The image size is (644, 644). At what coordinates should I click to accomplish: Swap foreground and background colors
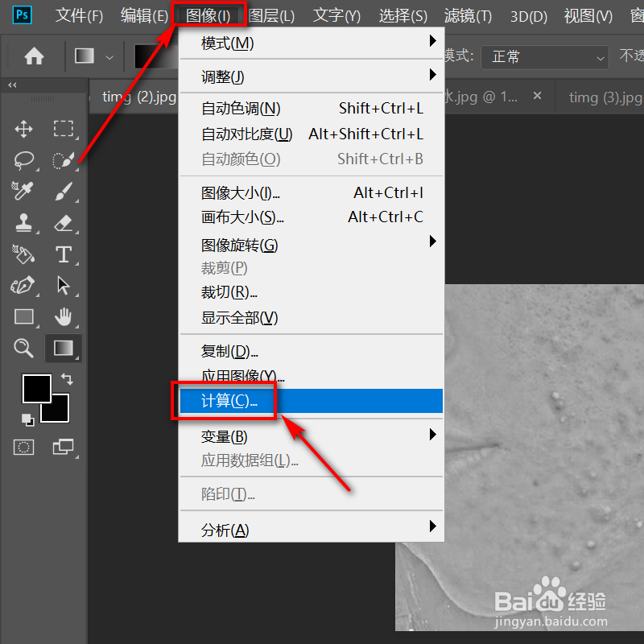[x=67, y=378]
